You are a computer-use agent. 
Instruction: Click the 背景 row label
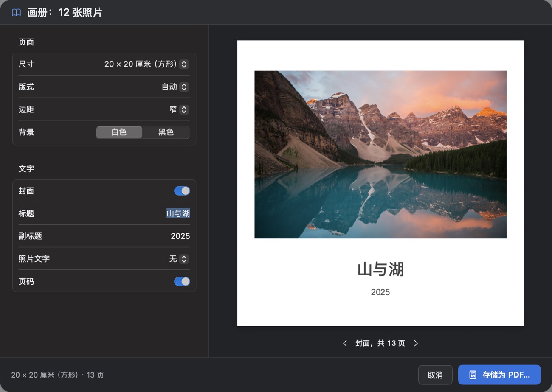tap(26, 132)
